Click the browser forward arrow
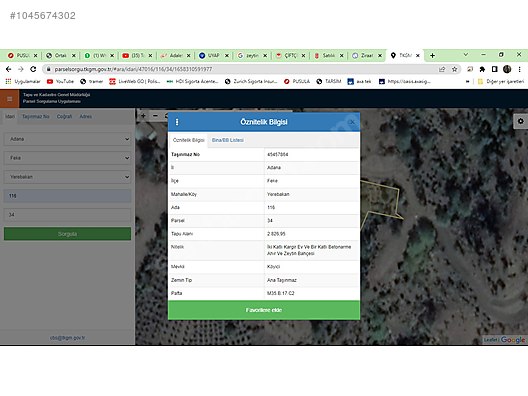 (21, 69)
